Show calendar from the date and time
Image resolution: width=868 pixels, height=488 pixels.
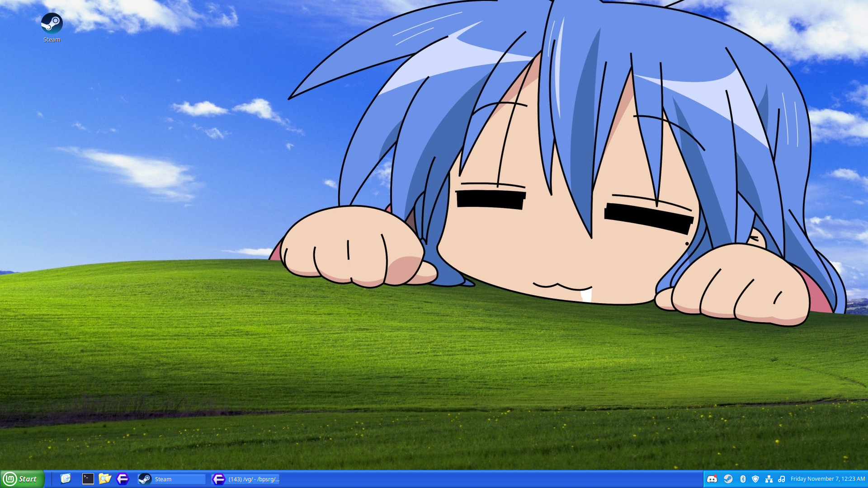[827, 479]
